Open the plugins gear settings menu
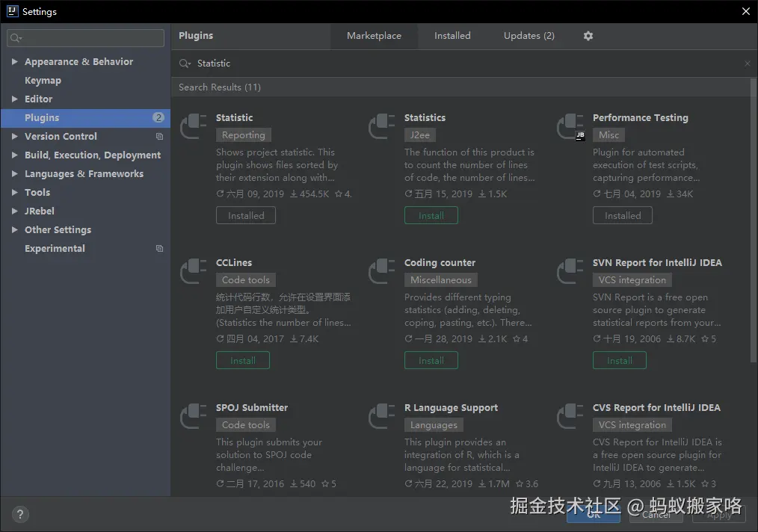The width and height of the screenshot is (758, 532). [588, 36]
